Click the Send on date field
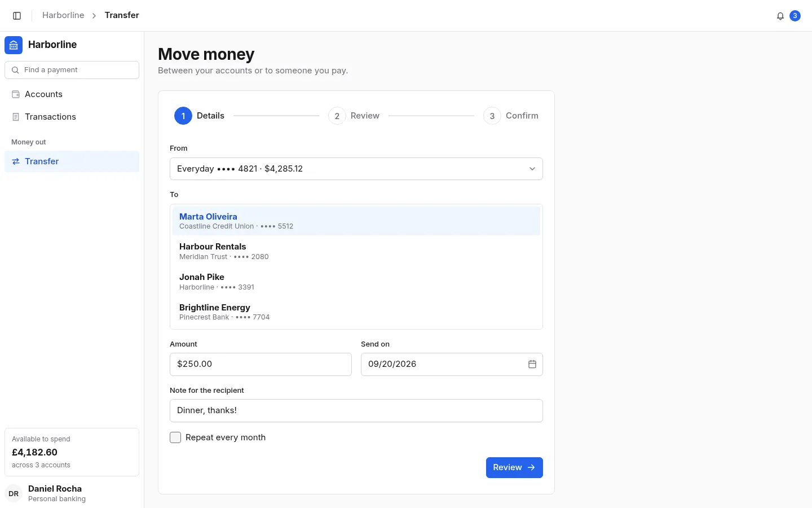The image size is (812, 508). pyautogui.click(x=452, y=364)
